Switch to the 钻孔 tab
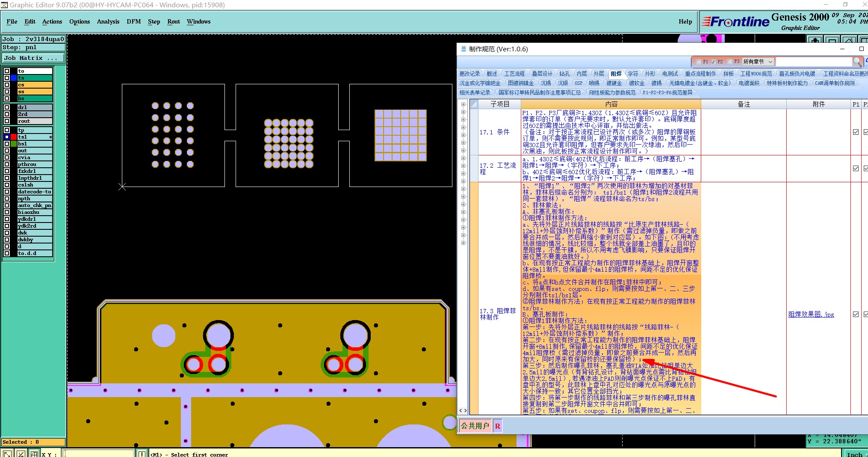This screenshot has height=457, width=868. [x=564, y=74]
